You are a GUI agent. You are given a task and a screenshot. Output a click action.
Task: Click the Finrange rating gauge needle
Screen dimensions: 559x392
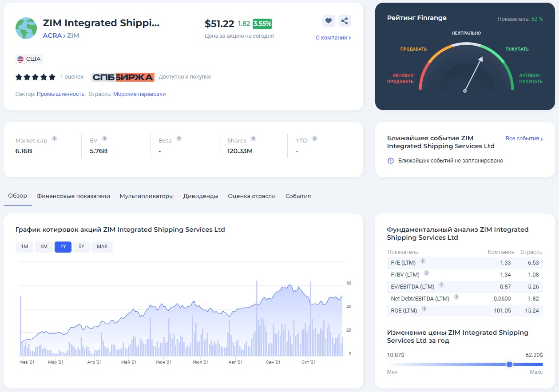(473, 74)
